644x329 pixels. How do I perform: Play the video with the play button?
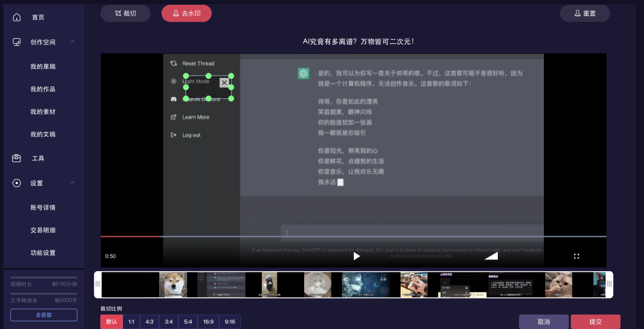click(x=357, y=256)
